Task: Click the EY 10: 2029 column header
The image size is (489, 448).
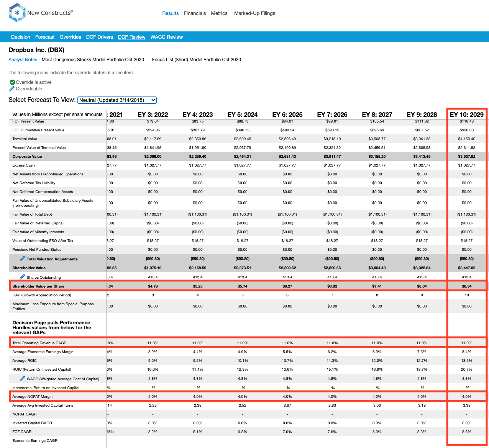Action: [467, 114]
